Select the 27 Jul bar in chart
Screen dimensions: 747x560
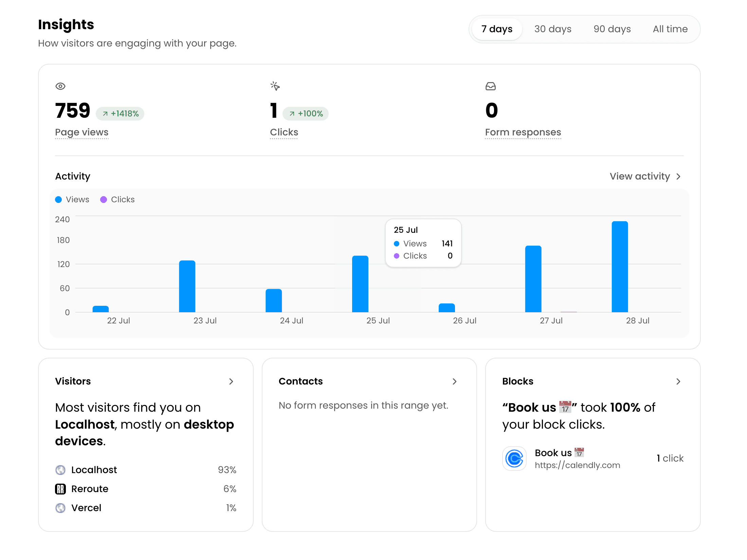tap(533, 279)
